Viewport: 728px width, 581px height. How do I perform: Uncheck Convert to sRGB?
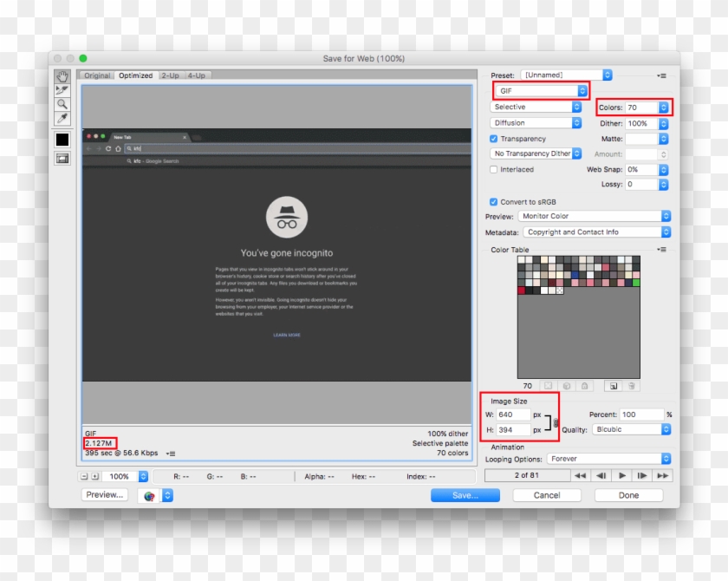[x=492, y=201]
